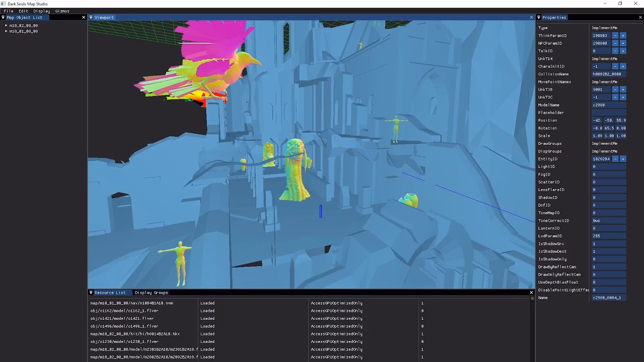Click the blue gizmo marker in viewport

[x=320, y=211]
